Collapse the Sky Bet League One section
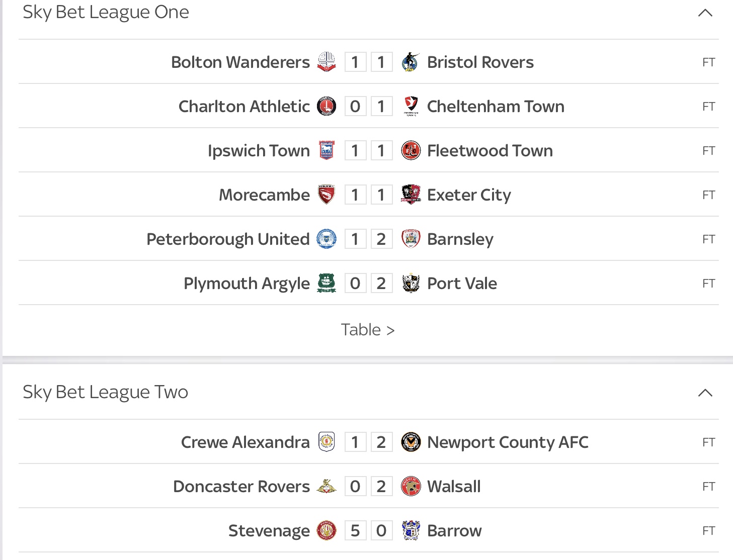This screenshot has height=560, width=733. pos(705,13)
